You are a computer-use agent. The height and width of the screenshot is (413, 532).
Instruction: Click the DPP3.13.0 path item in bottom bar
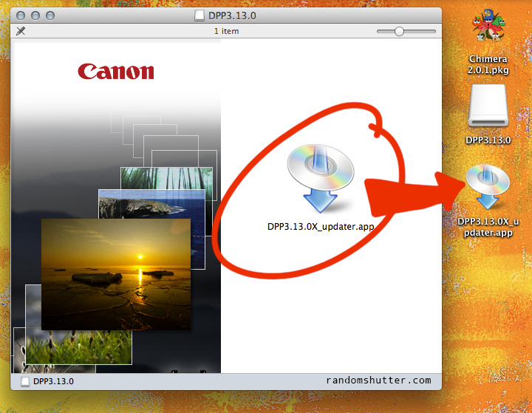click(47, 381)
